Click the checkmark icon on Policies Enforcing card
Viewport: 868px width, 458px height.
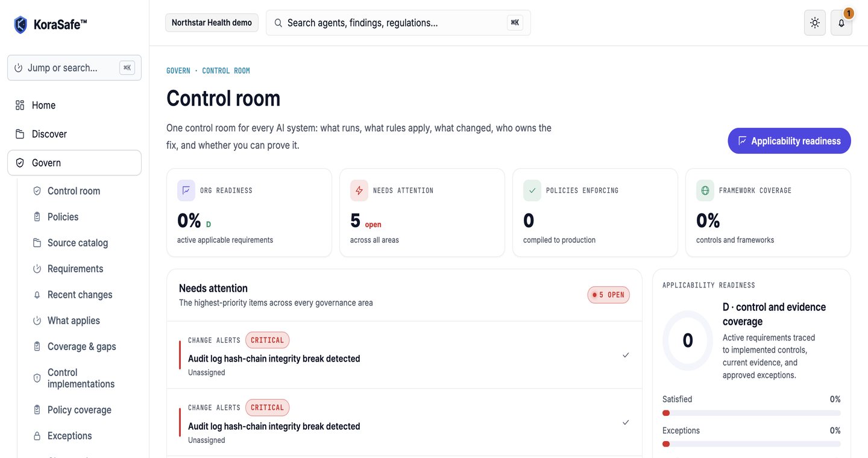point(532,190)
